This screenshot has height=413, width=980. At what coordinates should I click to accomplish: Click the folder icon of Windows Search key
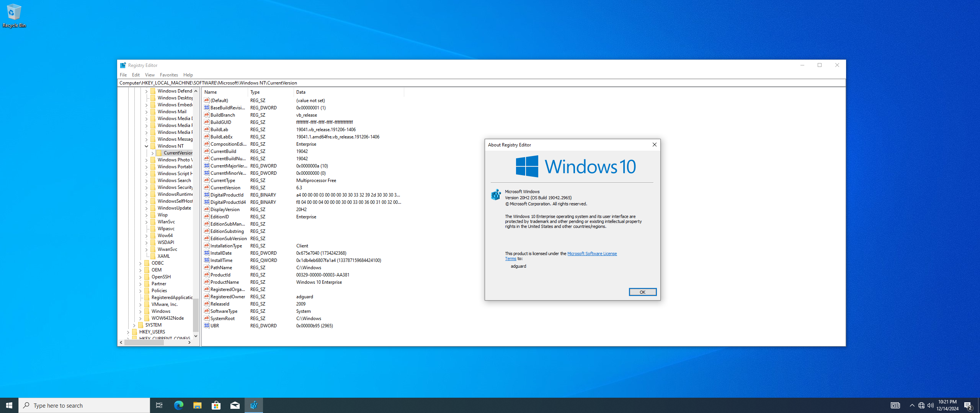(153, 180)
